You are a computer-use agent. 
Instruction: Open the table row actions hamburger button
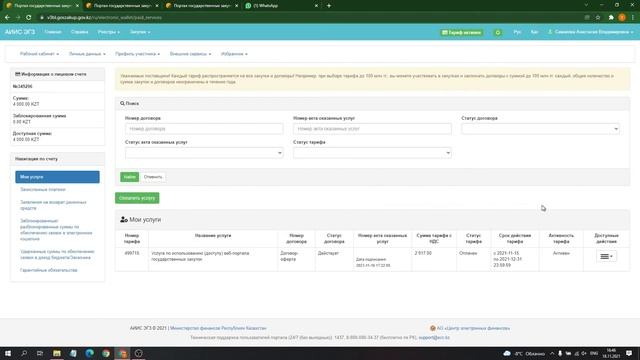[x=606, y=256]
